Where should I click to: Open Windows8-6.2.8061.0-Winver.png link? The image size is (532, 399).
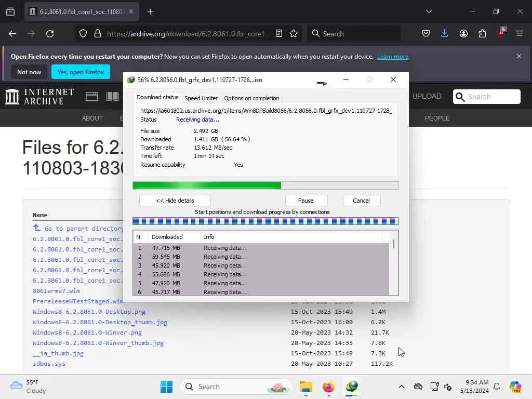coord(87,332)
